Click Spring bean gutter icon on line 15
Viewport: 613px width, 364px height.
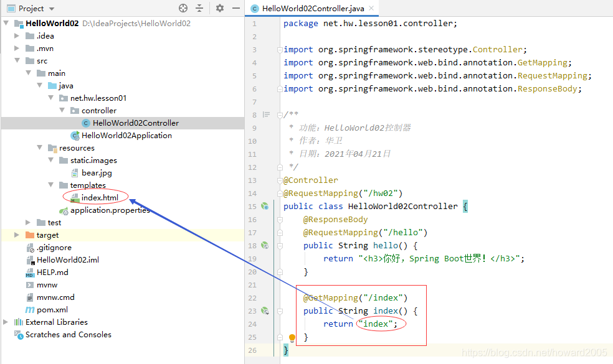pos(265,206)
